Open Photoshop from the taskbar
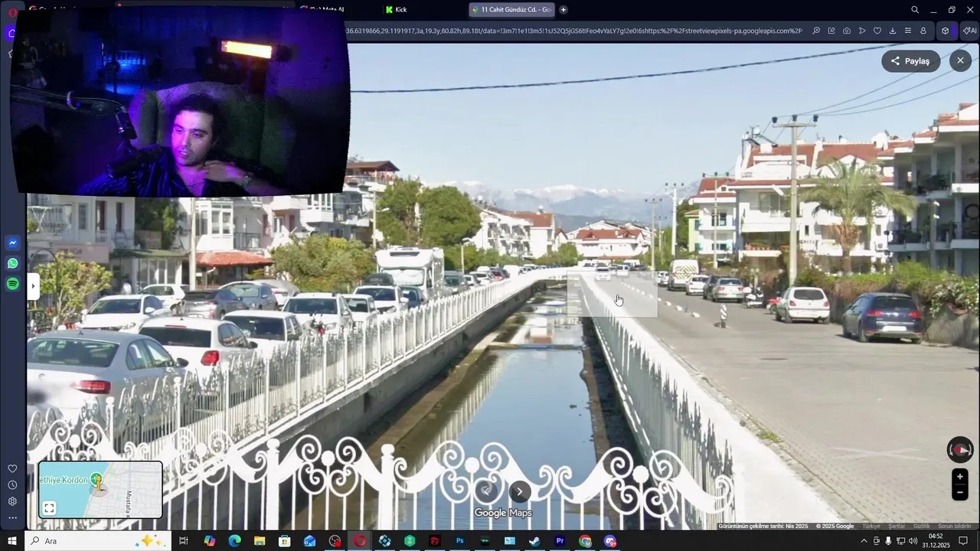Viewport: 980px width, 551px height. 459,541
